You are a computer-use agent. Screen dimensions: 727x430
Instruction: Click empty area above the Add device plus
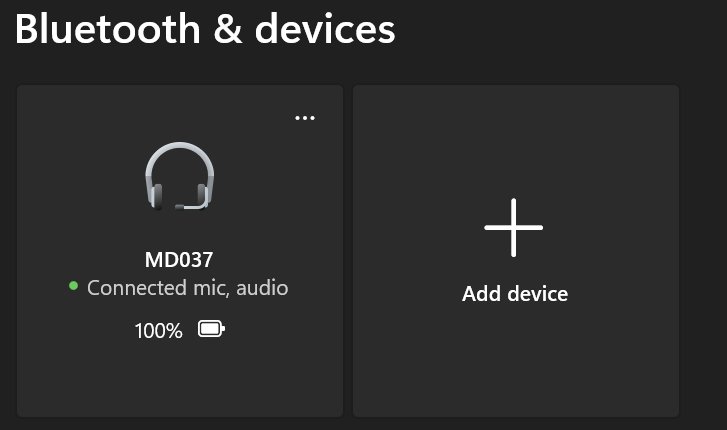pos(515,141)
